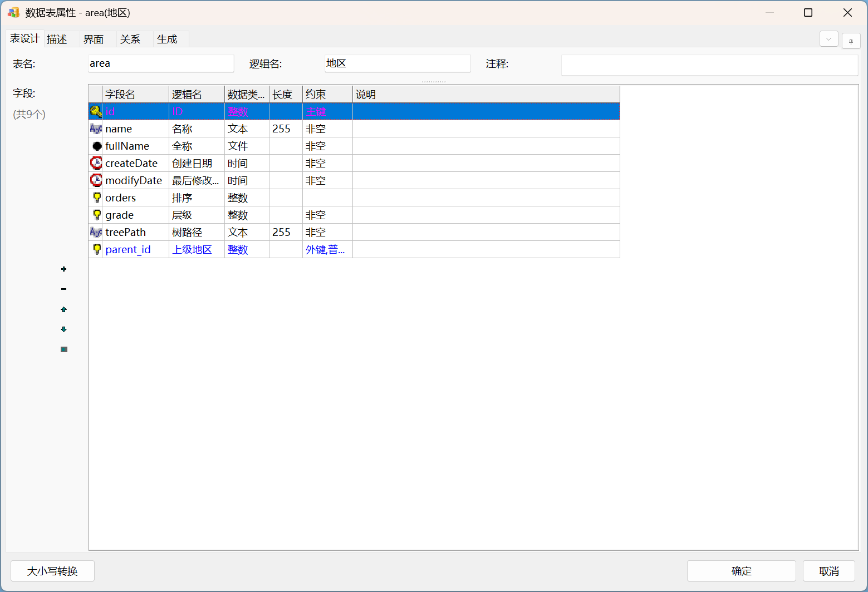Cancel with the 取消 button
The width and height of the screenshot is (868, 592).
pyautogui.click(x=828, y=571)
